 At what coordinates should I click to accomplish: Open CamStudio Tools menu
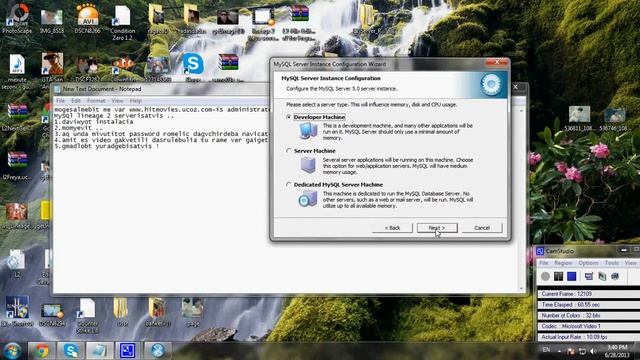(x=612, y=263)
